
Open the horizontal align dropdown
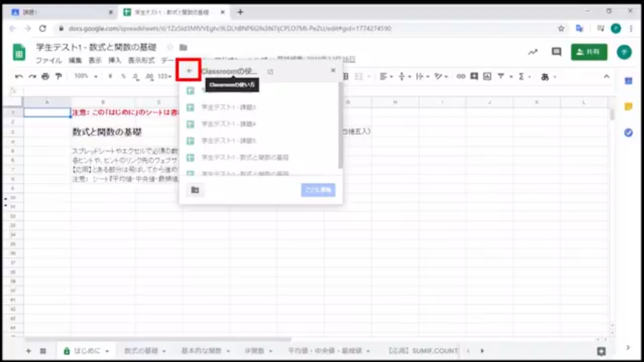pos(386,76)
